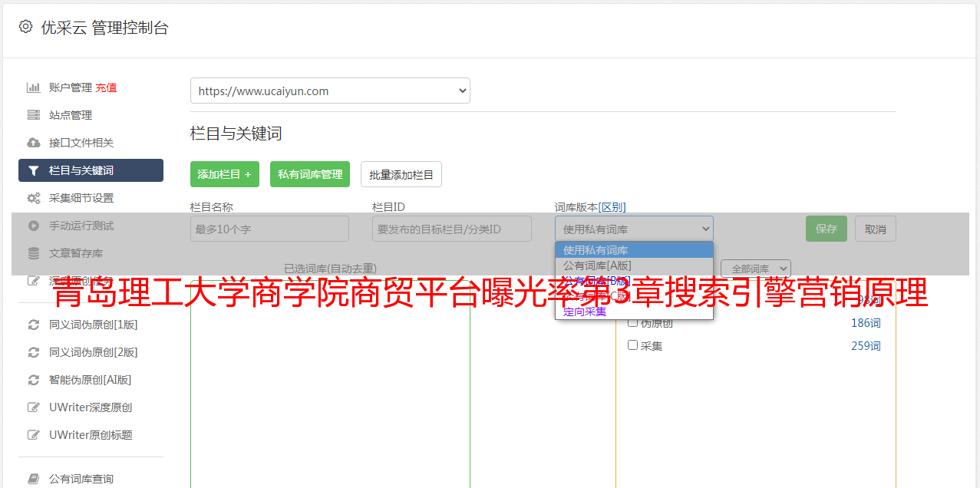Click the 批量添加栏目 button
The image size is (980, 488).
(401, 174)
